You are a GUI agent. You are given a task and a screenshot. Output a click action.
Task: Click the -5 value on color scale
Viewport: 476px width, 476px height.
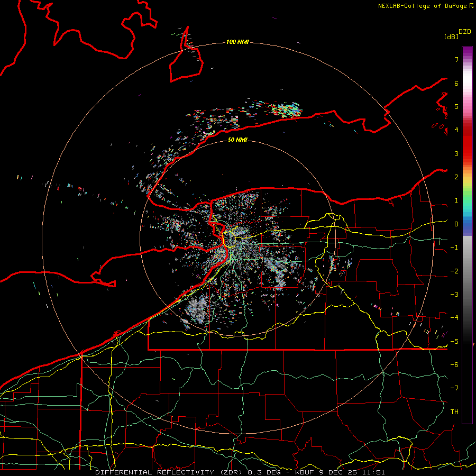point(454,342)
